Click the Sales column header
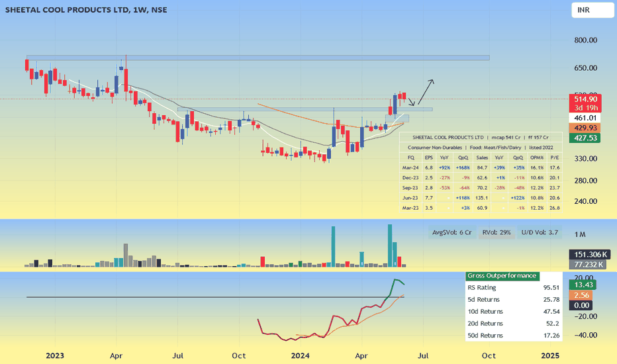617x364 pixels. coord(482,158)
